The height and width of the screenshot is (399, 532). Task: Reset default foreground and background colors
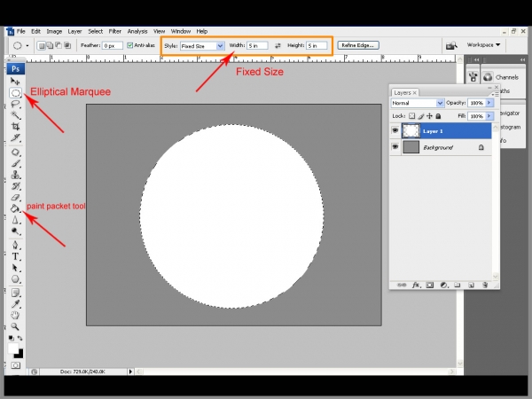pos(12,338)
